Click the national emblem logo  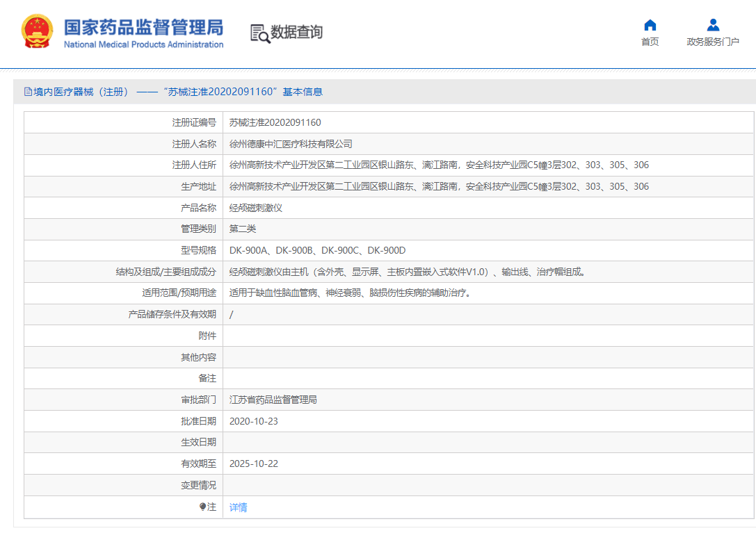pos(37,32)
